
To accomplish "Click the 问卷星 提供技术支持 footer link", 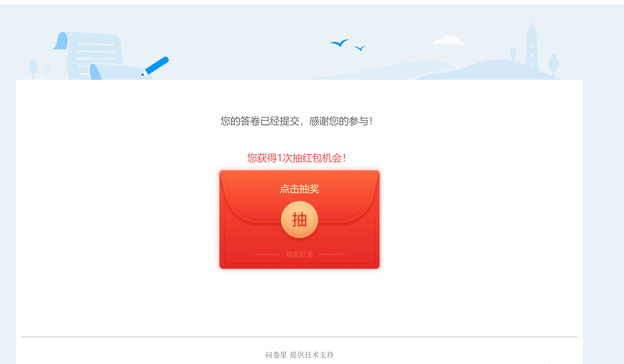I will pyautogui.click(x=300, y=355).
